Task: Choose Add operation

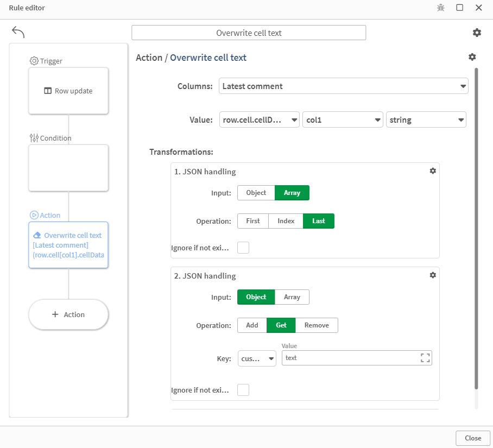Action: coord(252,325)
